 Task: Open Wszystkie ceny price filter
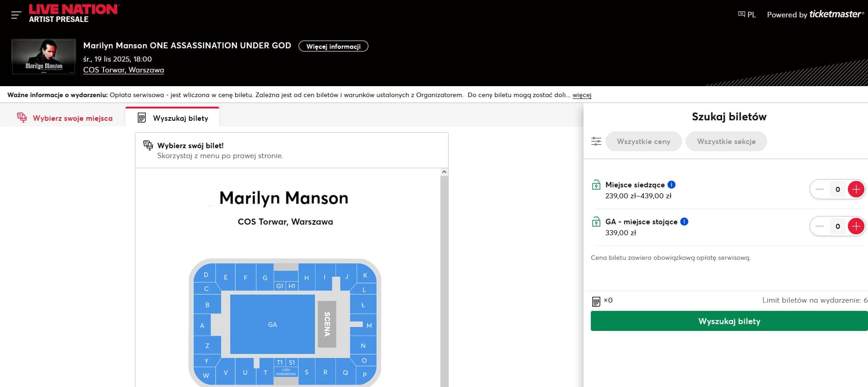point(643,141)
